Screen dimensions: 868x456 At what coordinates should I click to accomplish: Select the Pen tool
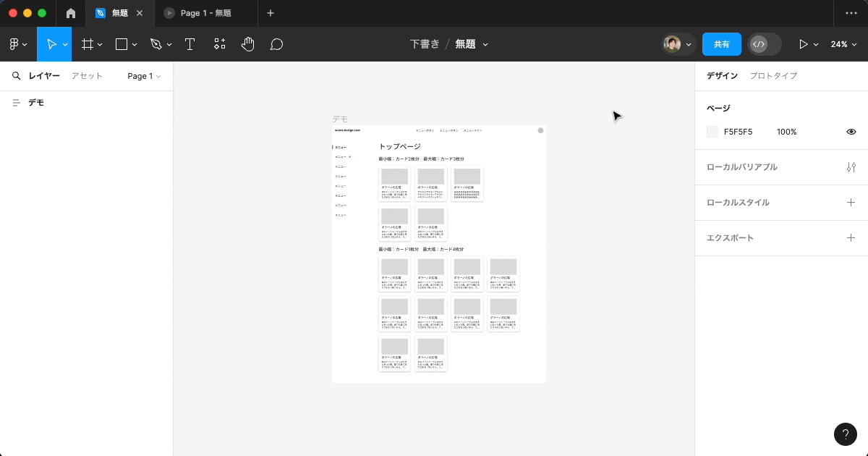click(156, 43)
